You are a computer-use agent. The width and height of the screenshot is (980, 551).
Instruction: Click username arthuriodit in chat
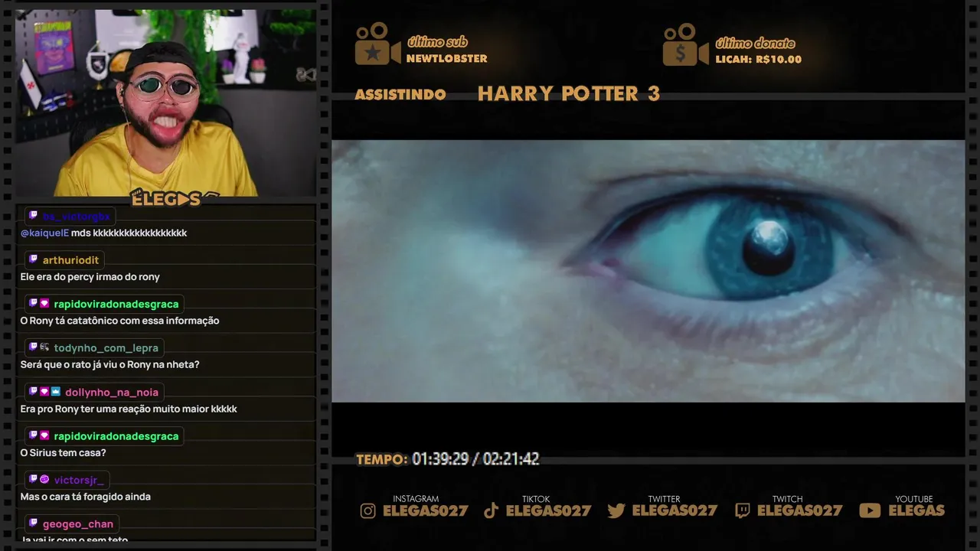[x=70, y=260]
